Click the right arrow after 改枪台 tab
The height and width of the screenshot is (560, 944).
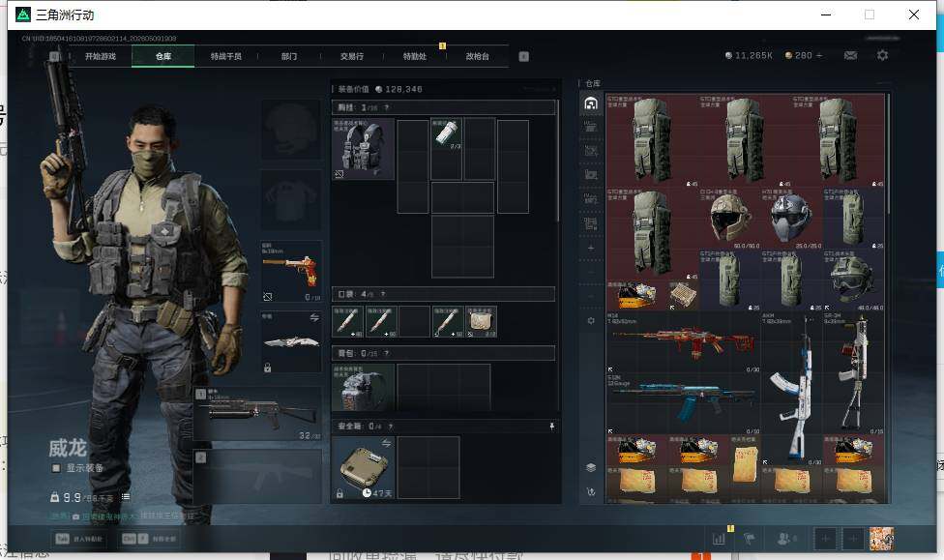pos(524,56)
